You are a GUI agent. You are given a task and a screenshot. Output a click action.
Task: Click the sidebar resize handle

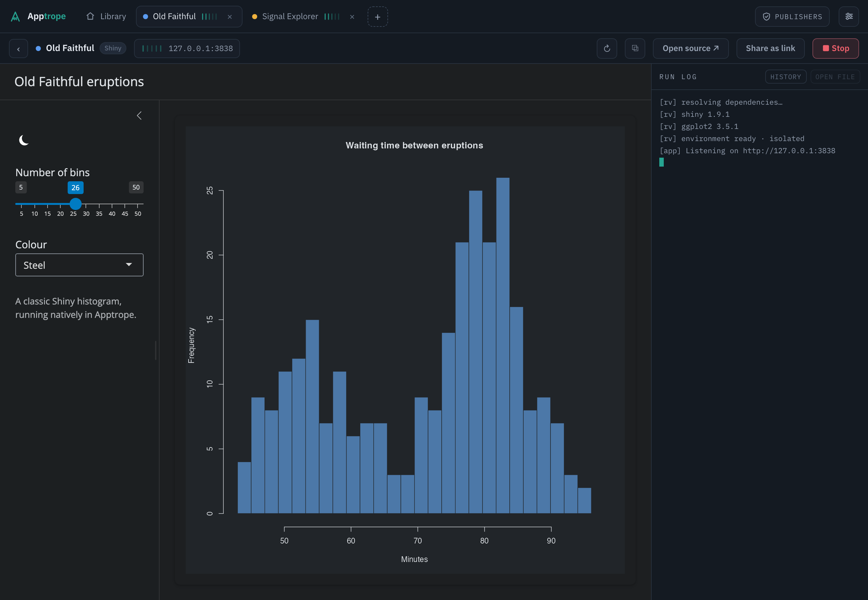pyautogui.click(x=155, y=350)
